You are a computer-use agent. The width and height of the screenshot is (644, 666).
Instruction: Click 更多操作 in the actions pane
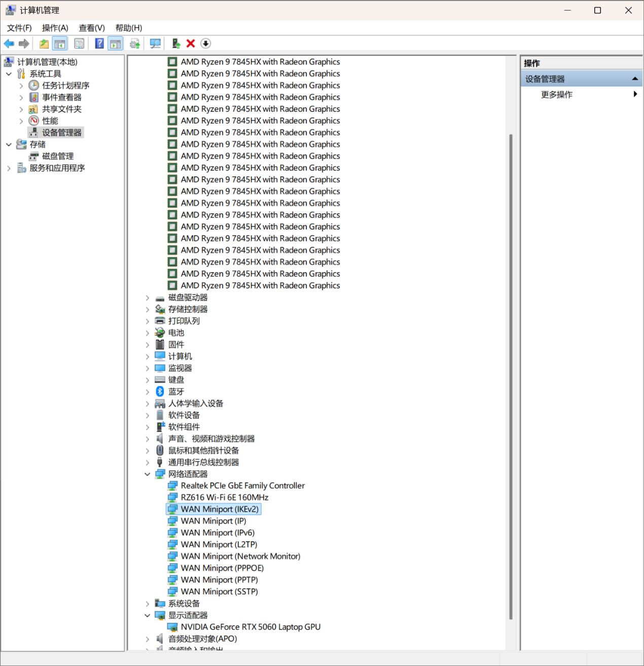tap(557, 95)
